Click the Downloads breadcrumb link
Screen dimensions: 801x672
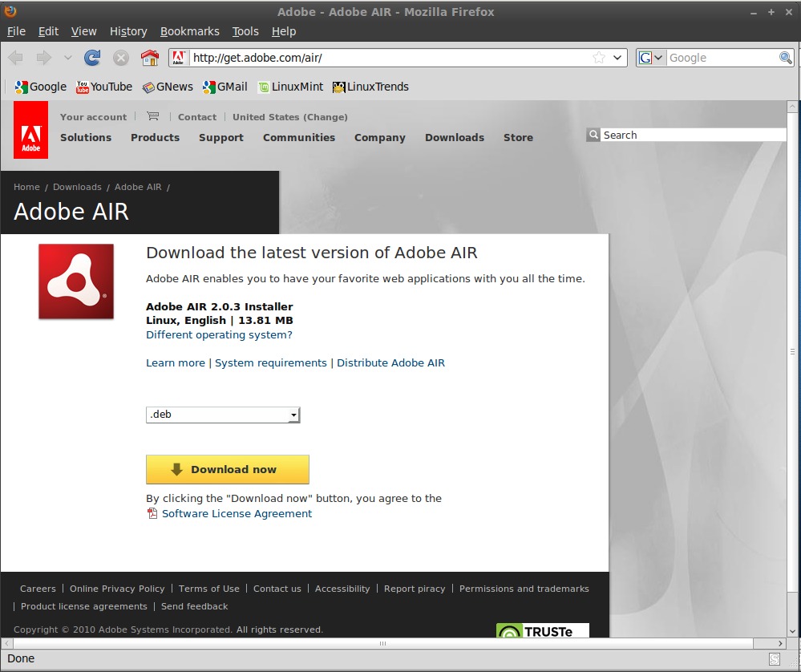coord(77,187)
